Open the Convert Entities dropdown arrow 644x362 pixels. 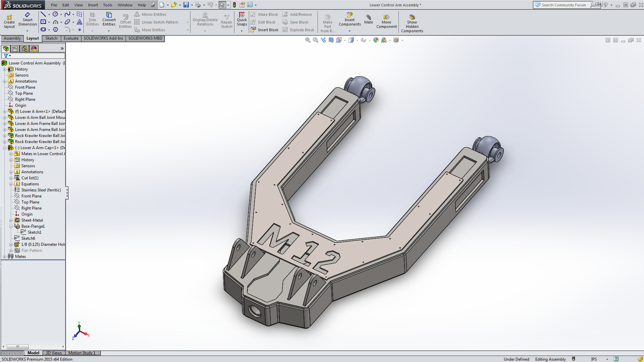click(x=109, y=31)
